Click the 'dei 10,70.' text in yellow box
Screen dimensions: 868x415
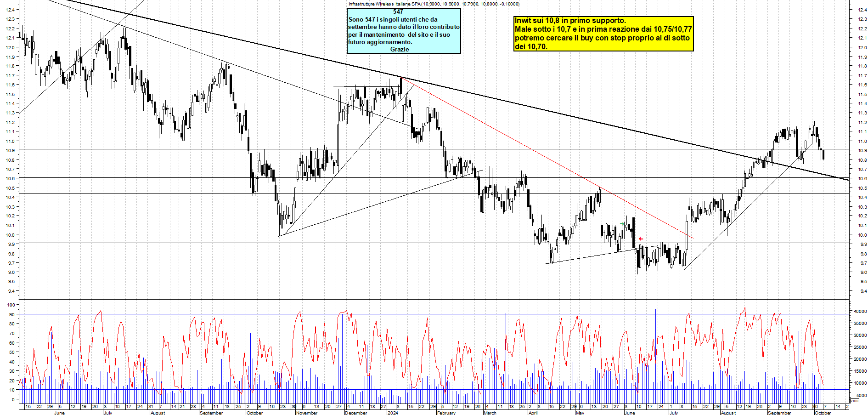[x=531, y=46]
